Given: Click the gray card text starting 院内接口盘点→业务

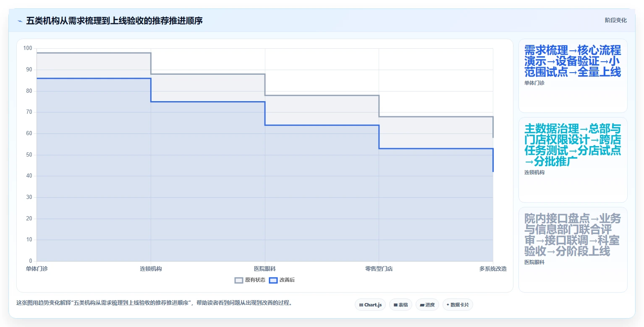Looking at the screenshot, I should tap(573, 235).
